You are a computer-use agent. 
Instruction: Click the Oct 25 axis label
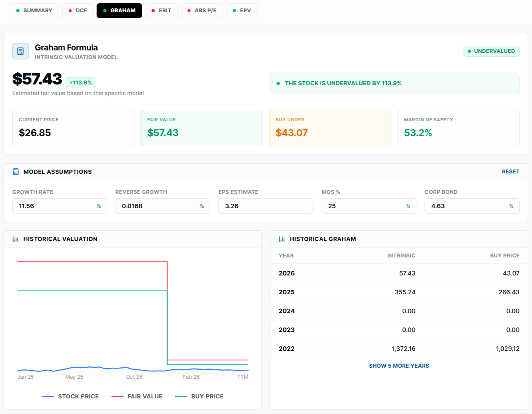134,377
